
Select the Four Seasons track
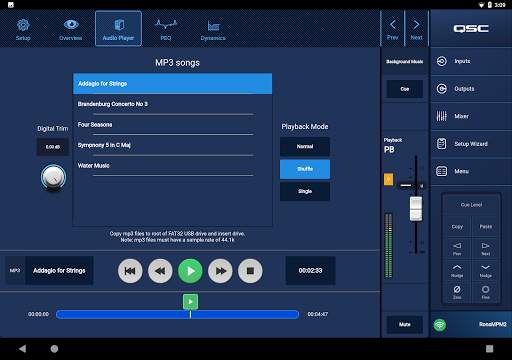tap(172, 125)
